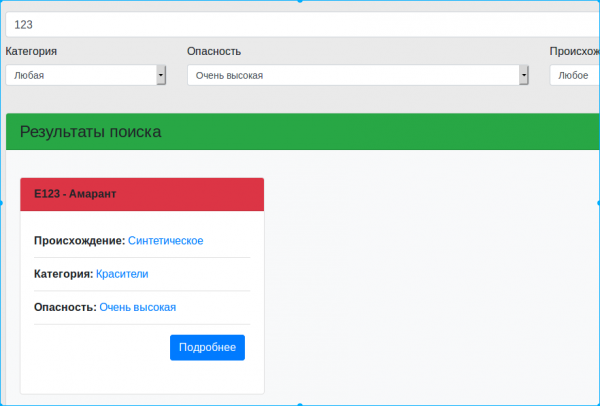Click the bold Происхождение label in the card
The width and height of the screenshot is (600, 406).
(x=79, y=240)
